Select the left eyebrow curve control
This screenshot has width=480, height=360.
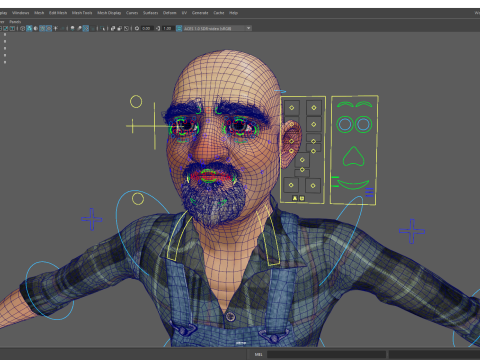[x=345, y=104]
